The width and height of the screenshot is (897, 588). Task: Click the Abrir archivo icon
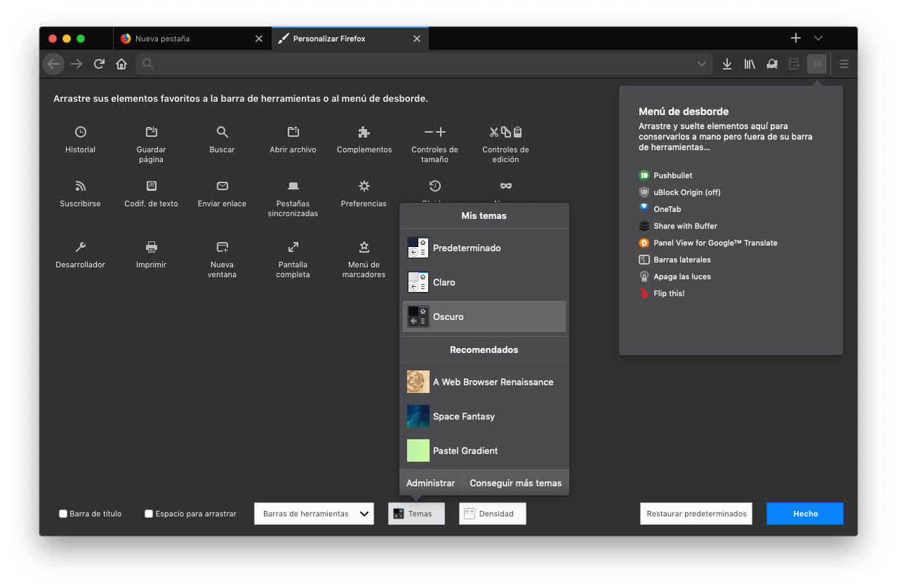[293, 132]
